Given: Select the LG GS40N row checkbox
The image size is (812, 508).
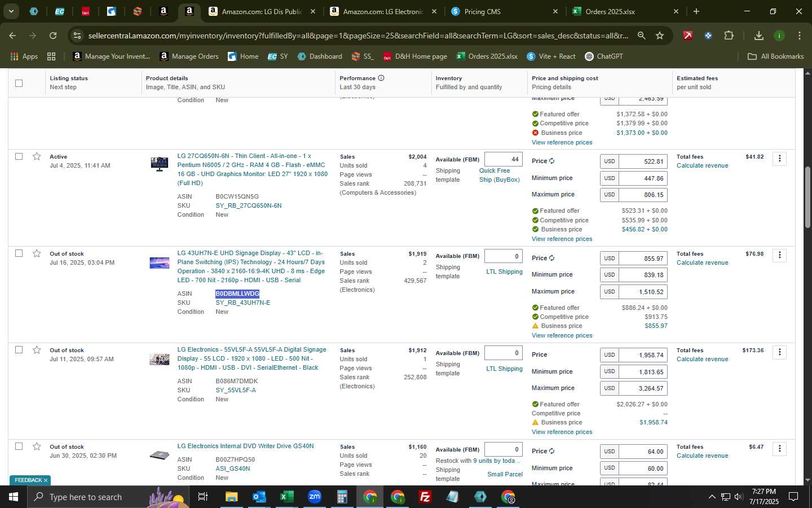Looking at the screenshot, I should 19,446.
